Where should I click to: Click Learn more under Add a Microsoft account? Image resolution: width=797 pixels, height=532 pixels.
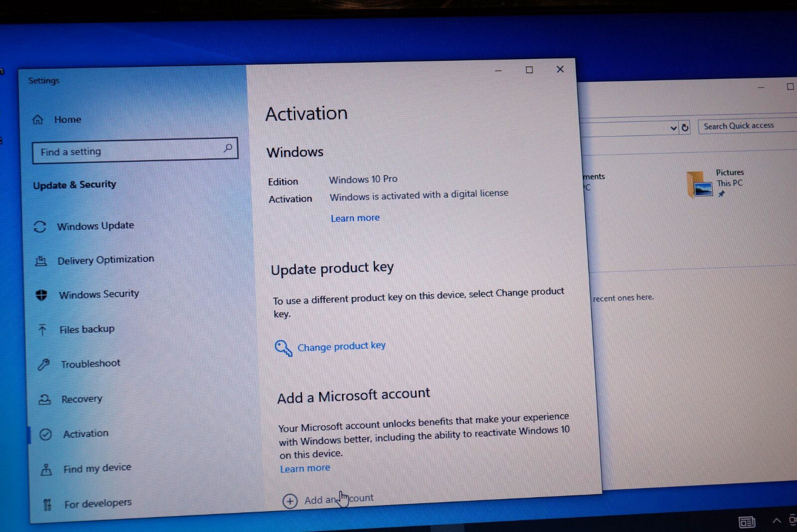305,469
